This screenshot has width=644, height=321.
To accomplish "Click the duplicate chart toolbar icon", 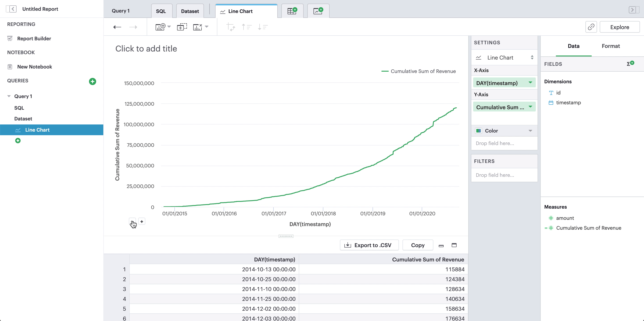I will pyautogui.click(x=182, y=27).
